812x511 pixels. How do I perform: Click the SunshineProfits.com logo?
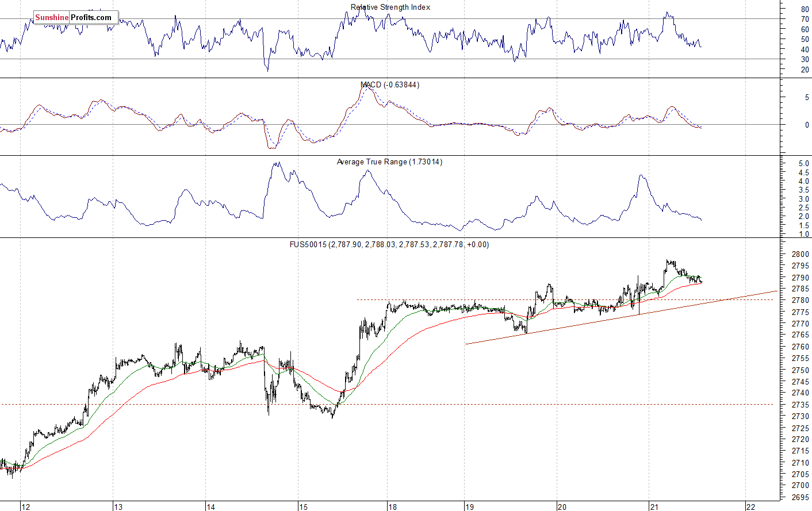76,18
